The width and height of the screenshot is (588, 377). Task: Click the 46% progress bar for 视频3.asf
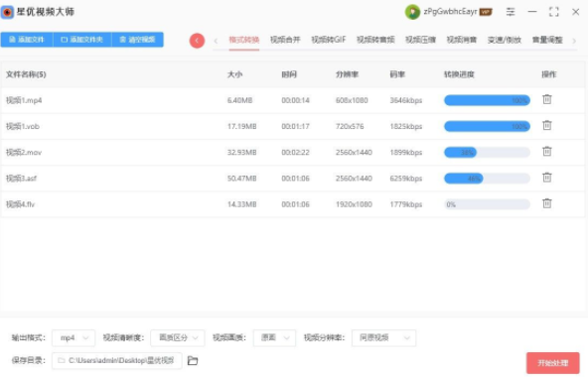click(487, 178)
